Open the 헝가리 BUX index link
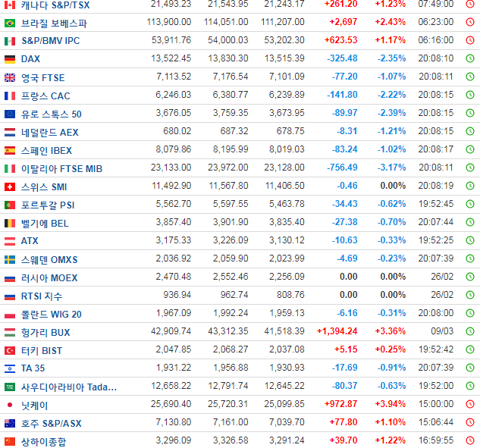This screenshot has height=448, width=480. click(x=45, y=332)
